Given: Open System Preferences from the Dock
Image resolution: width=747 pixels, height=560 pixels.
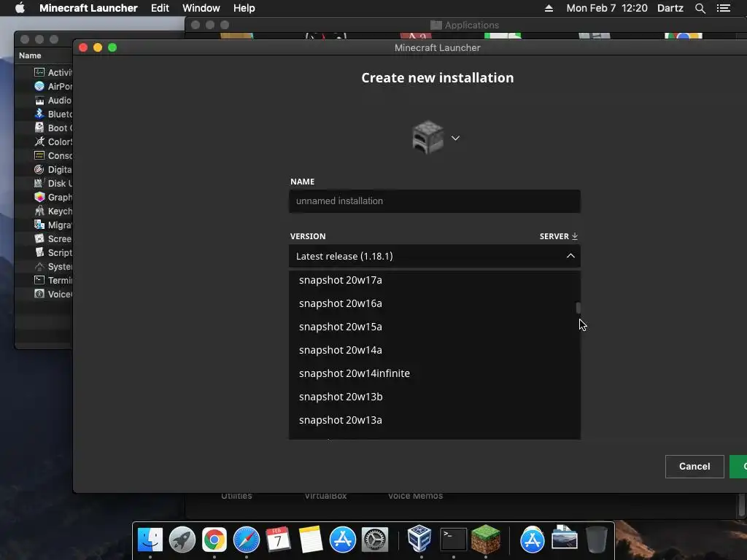Looking at the screenshot, I should (x=374, y=540).
